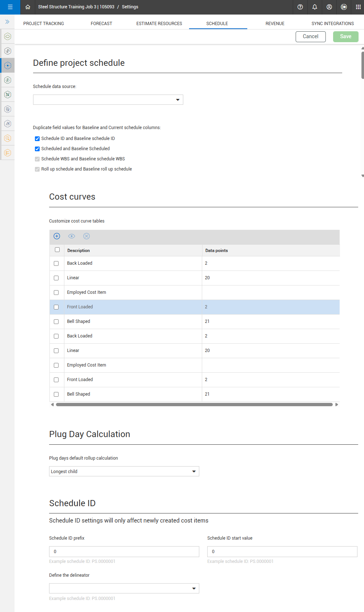Open the apps grid icon
Screen dimensions: 364x612
pyautogui.click(x=358, y=7)
